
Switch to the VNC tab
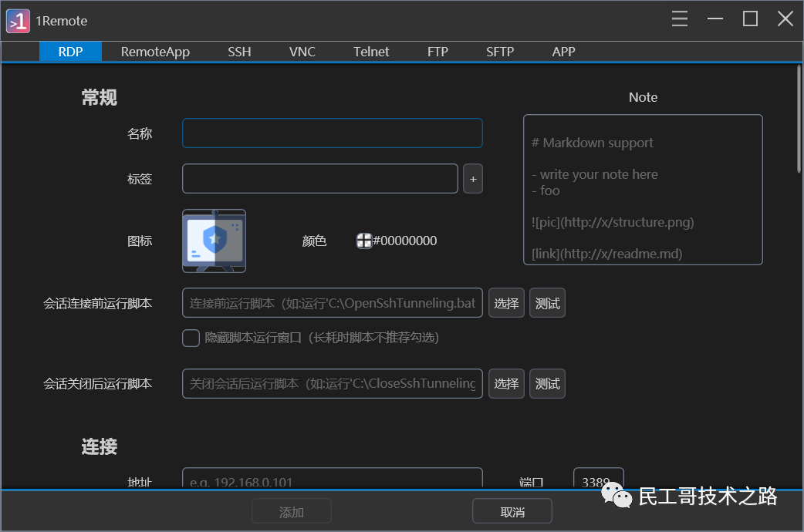point(302,52)
